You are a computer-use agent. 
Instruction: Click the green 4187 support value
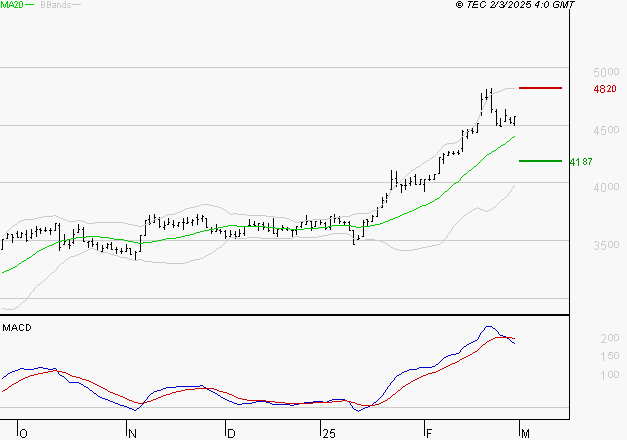tap(581, 162)
